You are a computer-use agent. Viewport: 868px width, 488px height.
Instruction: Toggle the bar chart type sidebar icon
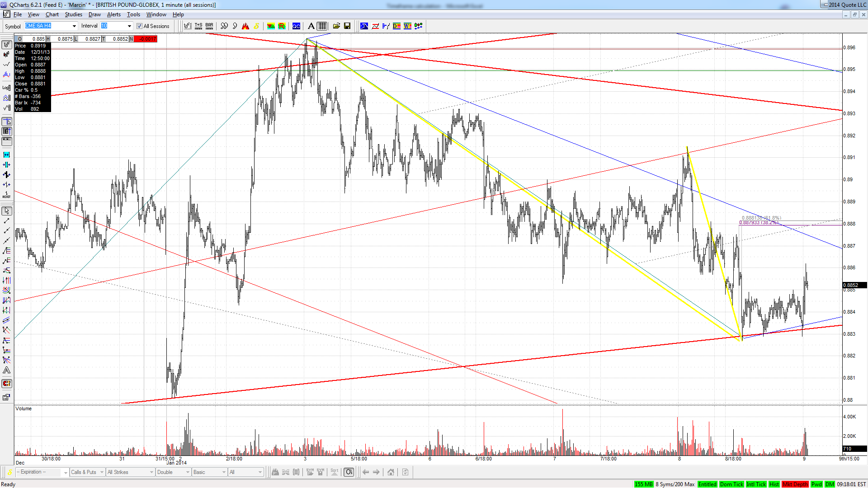[7, 45]
